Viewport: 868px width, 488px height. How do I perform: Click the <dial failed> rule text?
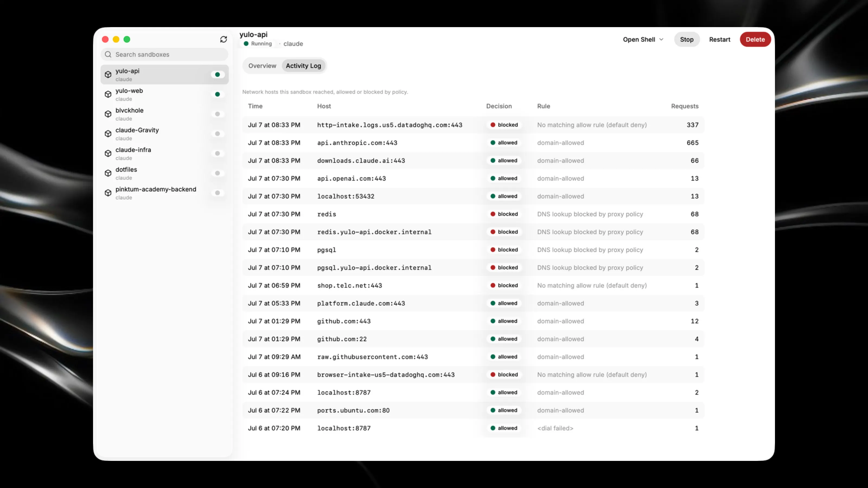tap(555, 428)
